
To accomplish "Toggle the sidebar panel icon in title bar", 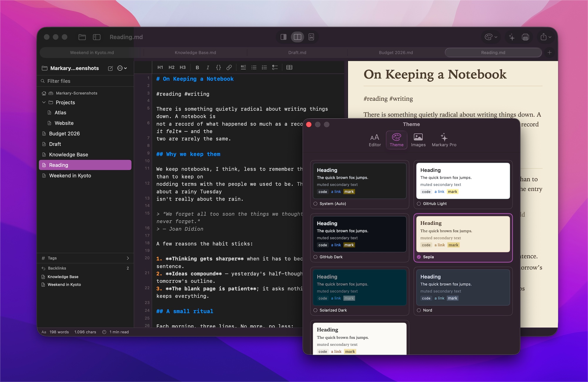I will pyautogui.click(x=97, y=37).
